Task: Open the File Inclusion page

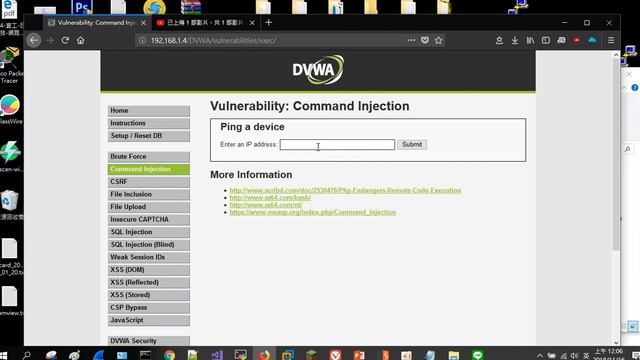Action: coord(149,194)
